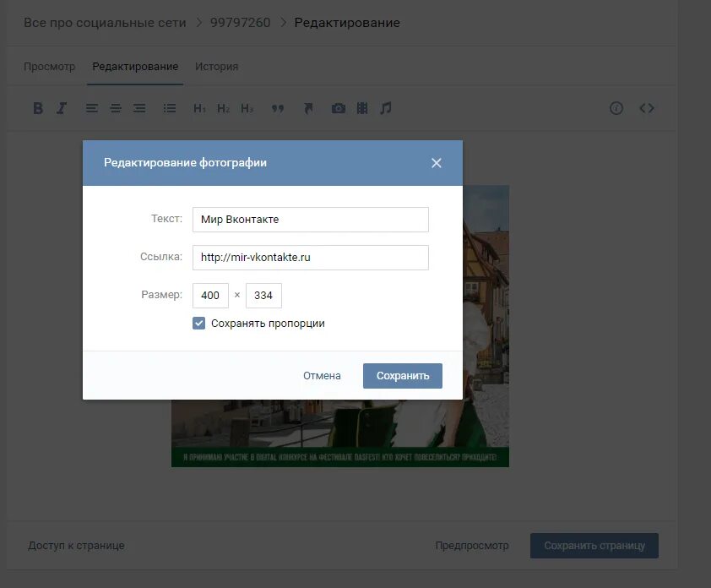Screen dimensions: 711x588
Task: Insert a link with the arrow icon
Action: tap(308, 108)
